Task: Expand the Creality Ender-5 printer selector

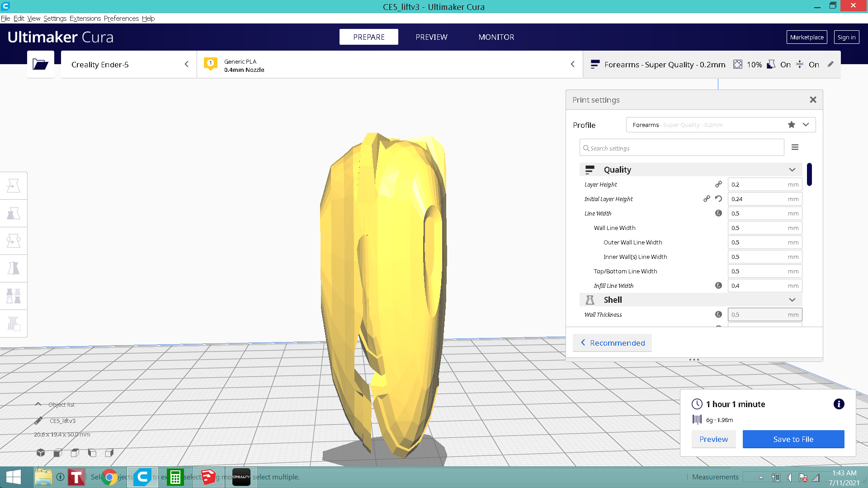Action: (x=129, y=64)
